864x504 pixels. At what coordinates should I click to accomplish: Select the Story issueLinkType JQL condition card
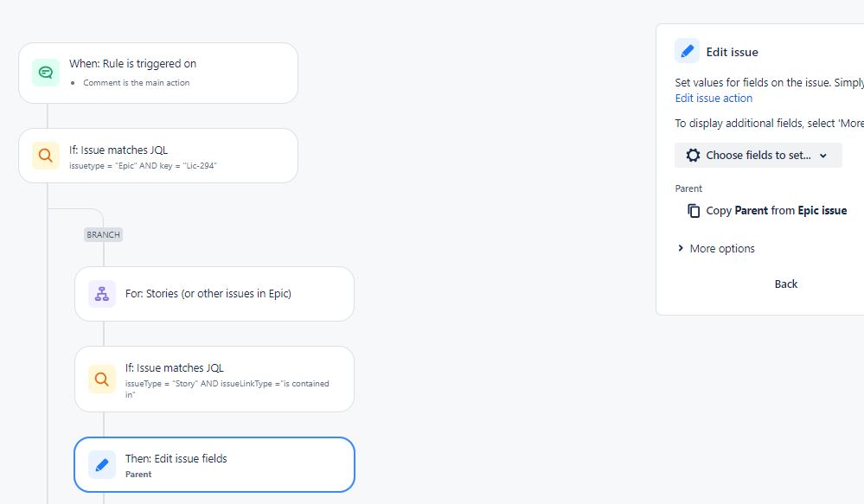pos(214,379)
